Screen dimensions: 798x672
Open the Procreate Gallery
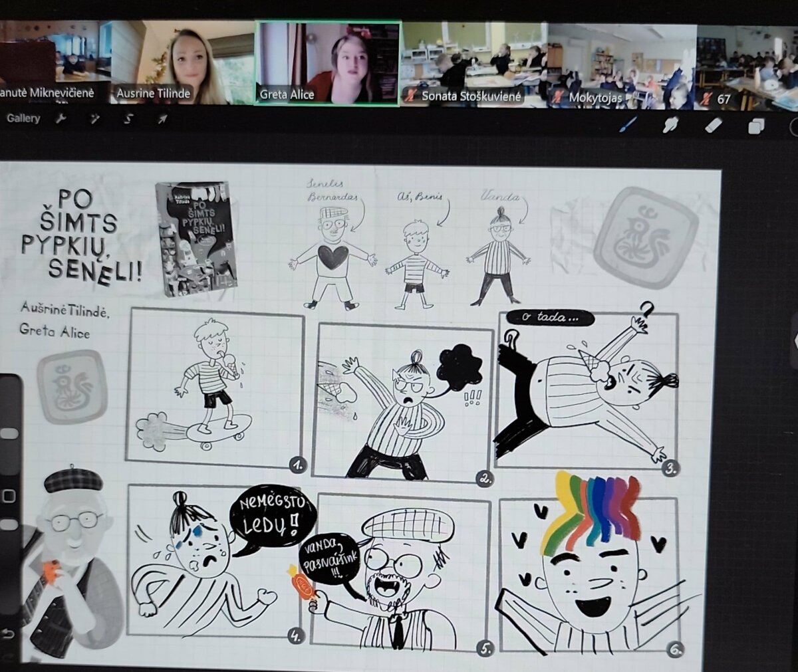click(23, 118)
